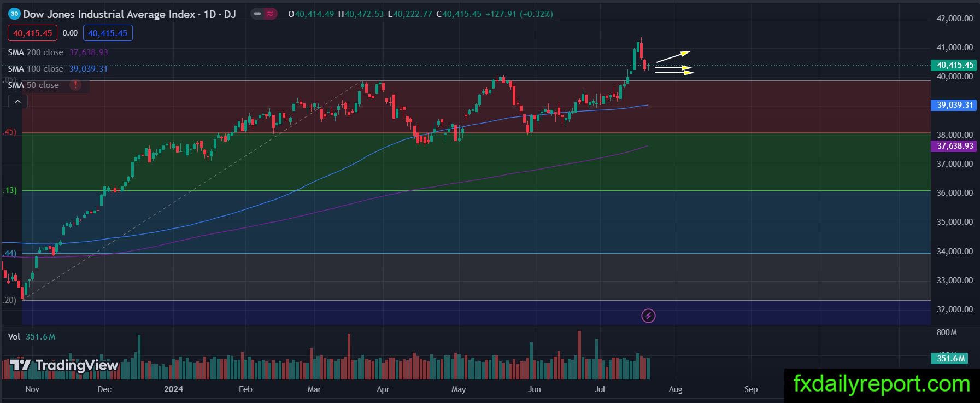
Task: Click the red warning icon beside SMA 50
Action: tap(75, 85)
